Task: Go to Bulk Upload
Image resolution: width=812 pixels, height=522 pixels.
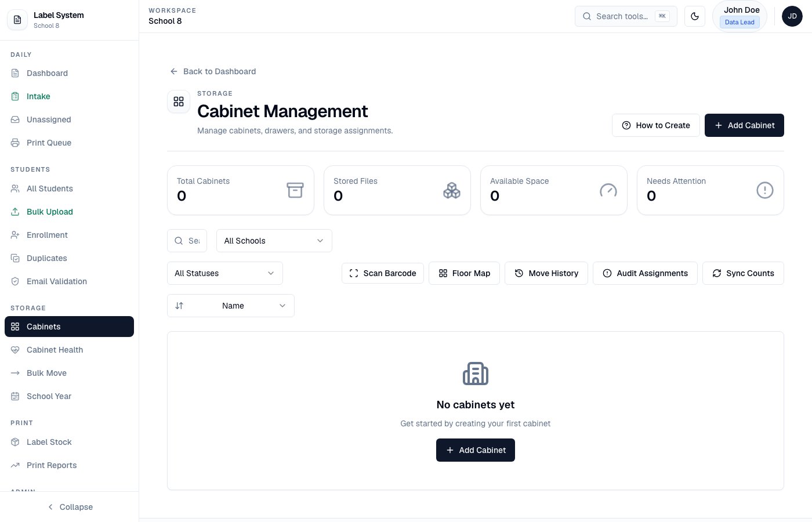Action: click(69, 212)
